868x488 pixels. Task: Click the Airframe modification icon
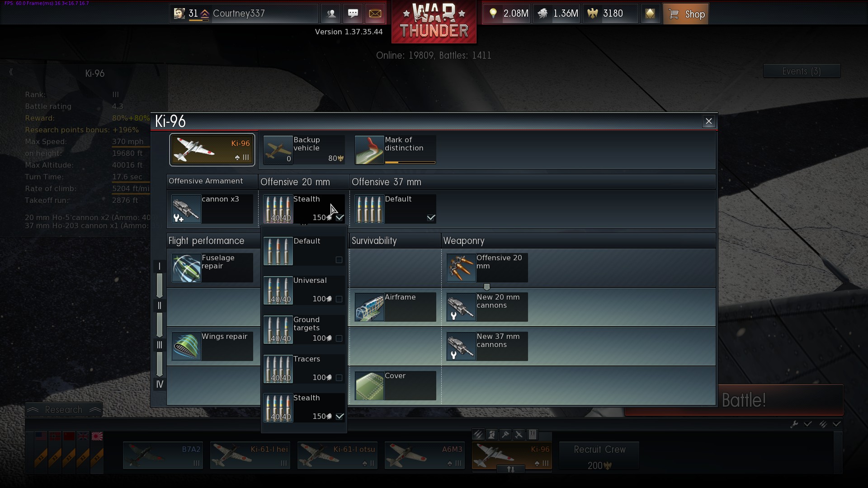point(369,307)
